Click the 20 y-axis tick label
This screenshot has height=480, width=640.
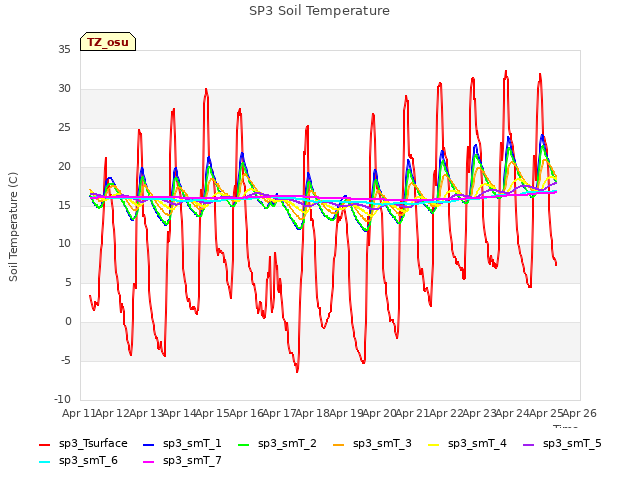(x=64, y=166)
